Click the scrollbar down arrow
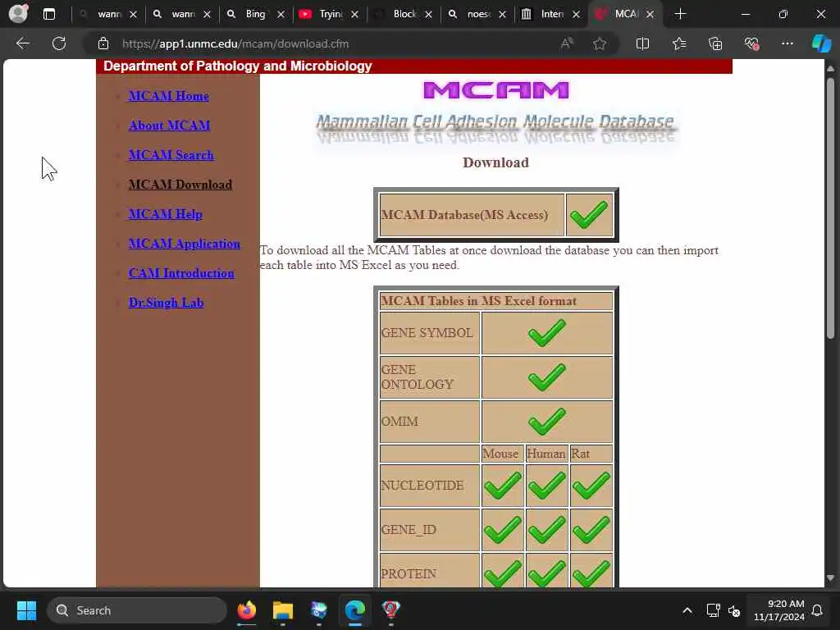Image resolution: width=840 pixels, height=630 pixels. 830,578
